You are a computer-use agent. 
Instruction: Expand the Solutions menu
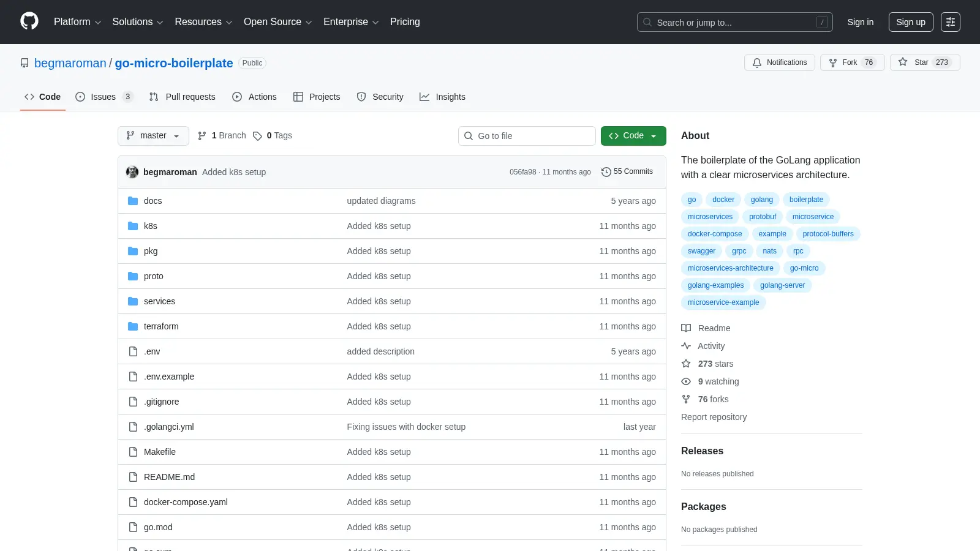click(x=138, y=22)
